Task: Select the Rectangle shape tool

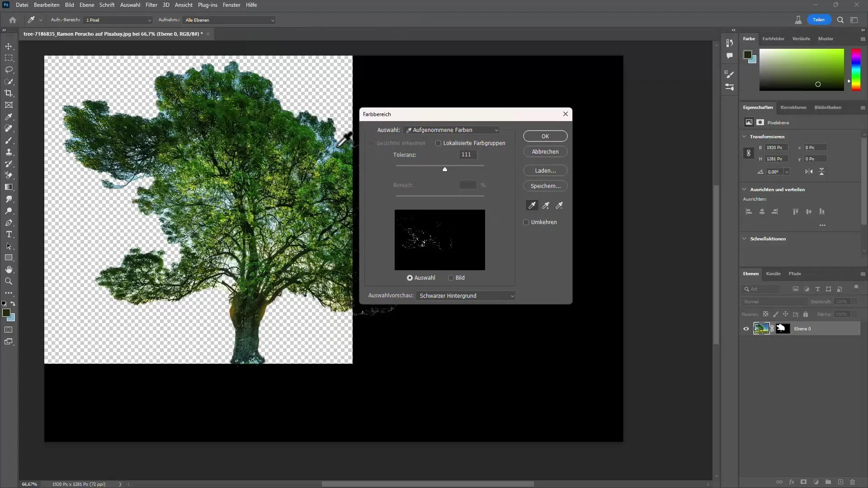Action: [x=9, y=258]
